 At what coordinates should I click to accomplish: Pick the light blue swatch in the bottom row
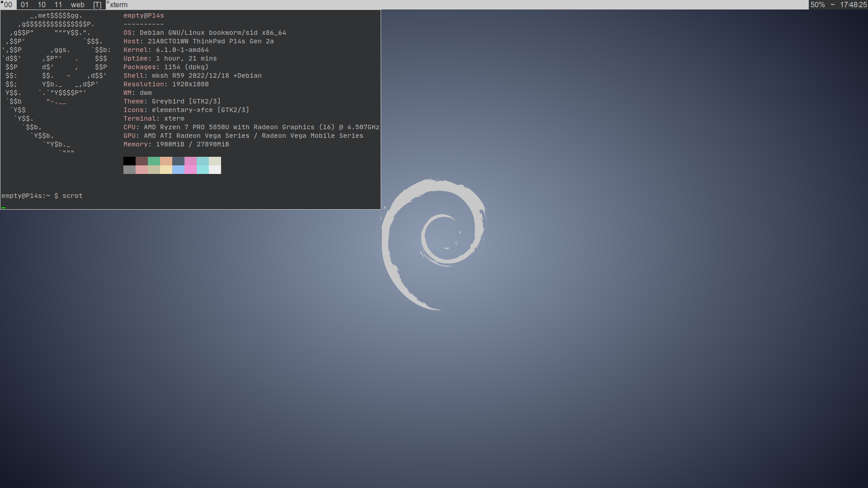(x=178, y=169)
